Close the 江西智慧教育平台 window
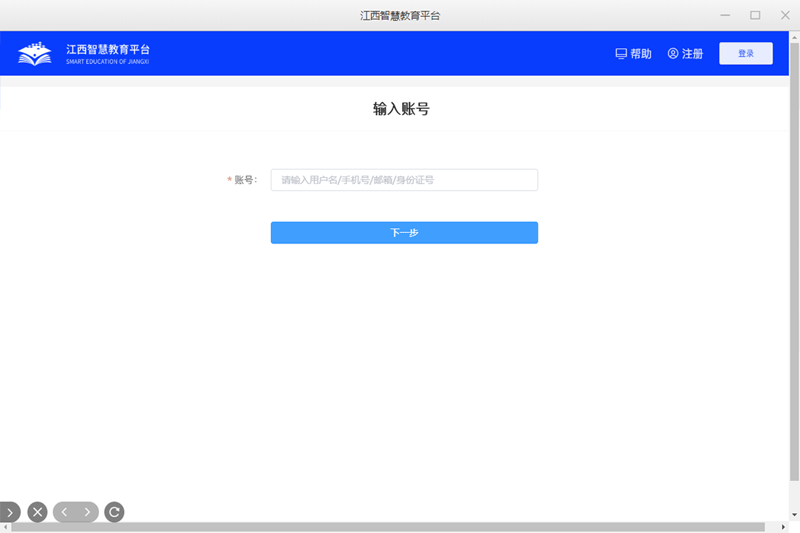The image size is (800, 533). tap(785, 15)
